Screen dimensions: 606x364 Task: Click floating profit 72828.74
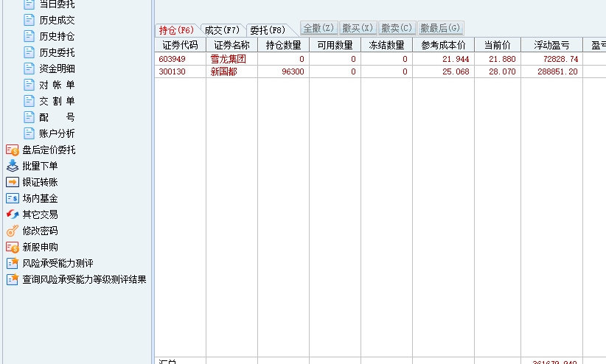560,59
